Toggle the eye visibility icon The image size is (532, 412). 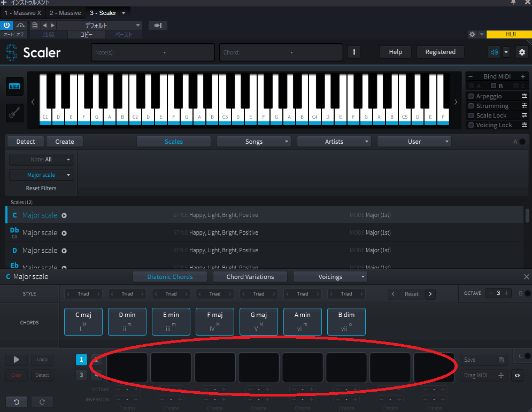pyautogui.click(x=517, y=375)
